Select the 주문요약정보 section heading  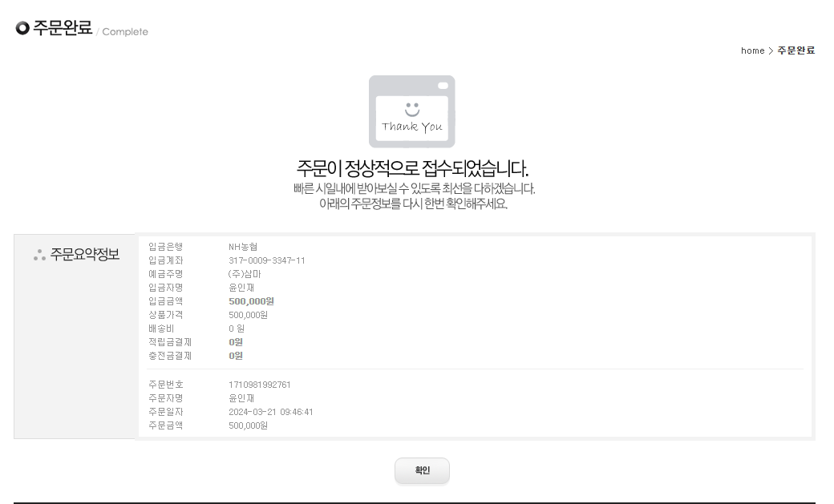pos(84,254)
